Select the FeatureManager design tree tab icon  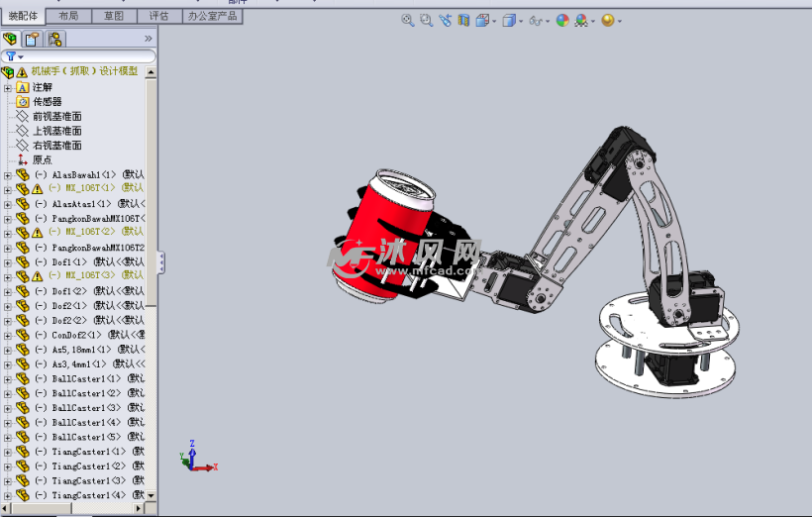pos(10,39)
